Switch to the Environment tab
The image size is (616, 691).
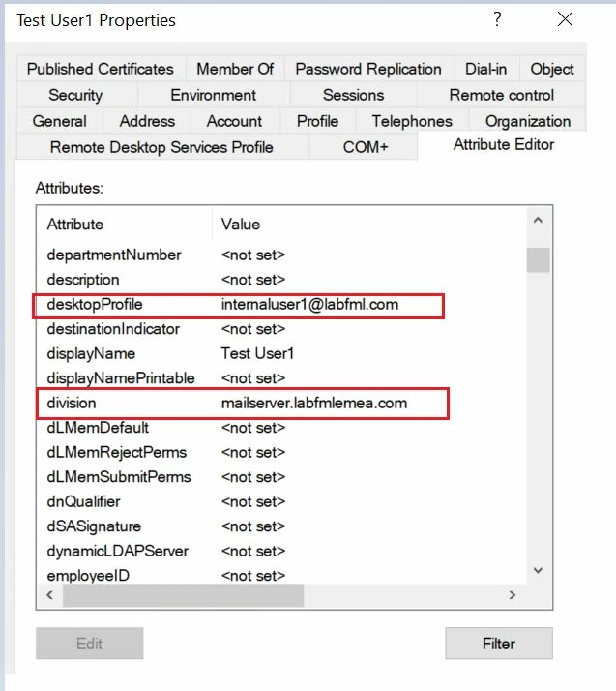(214, 95)
